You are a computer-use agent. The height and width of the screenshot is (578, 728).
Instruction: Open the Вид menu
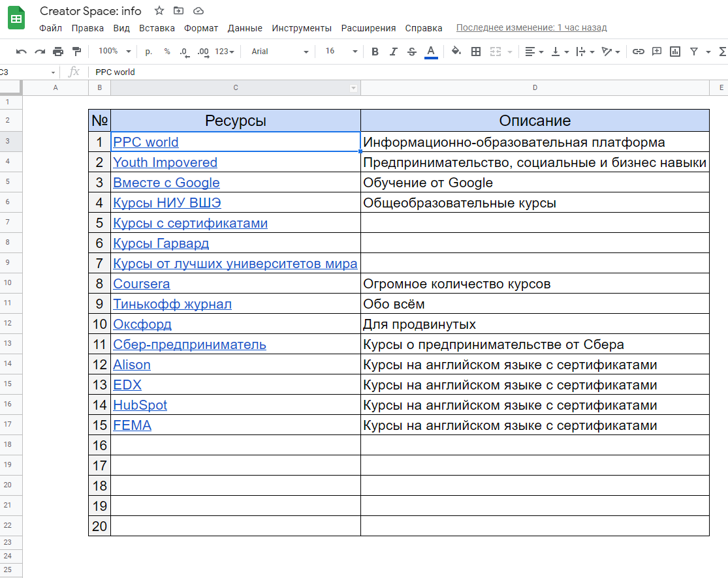121,28
